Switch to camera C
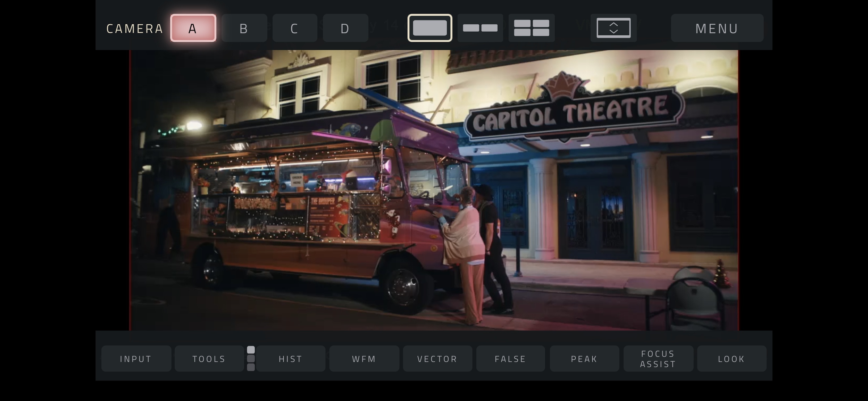This screenshot has height=401, width=868. (294, 28)
